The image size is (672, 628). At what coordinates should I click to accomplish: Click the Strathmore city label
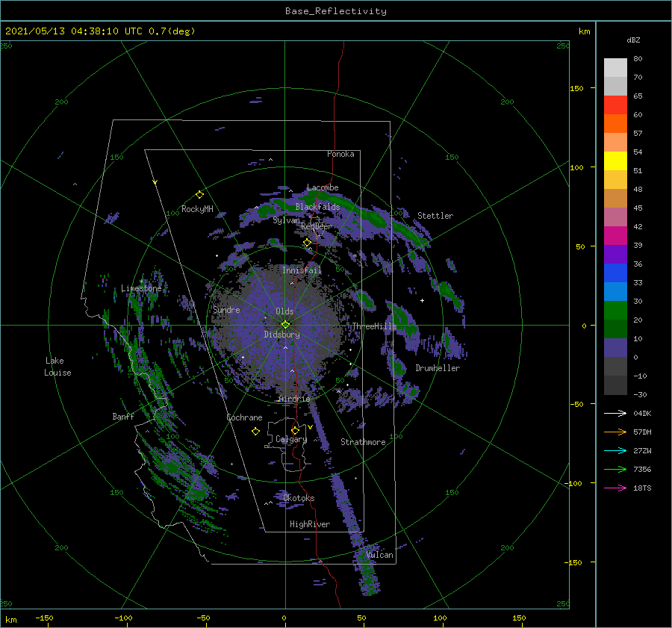pos(363,442)
